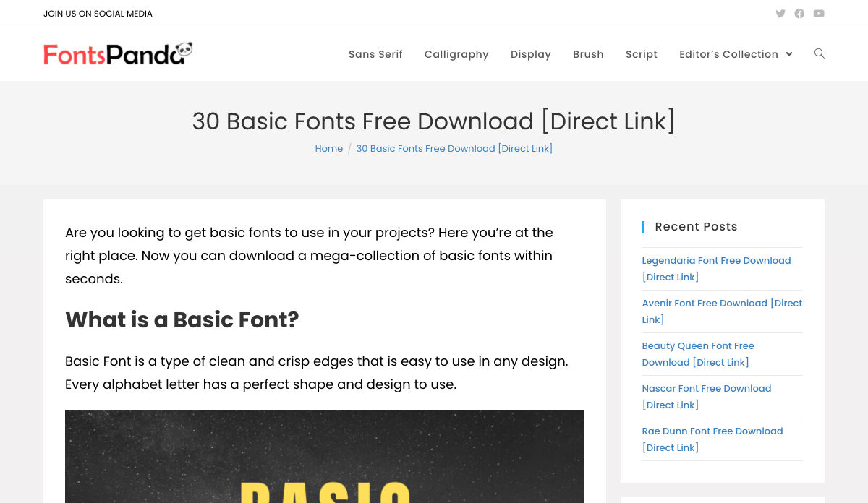The width and height of the screenshot is (868, 503).
Task: Go to the Calligraphy category
Action: tap(456, 54)
